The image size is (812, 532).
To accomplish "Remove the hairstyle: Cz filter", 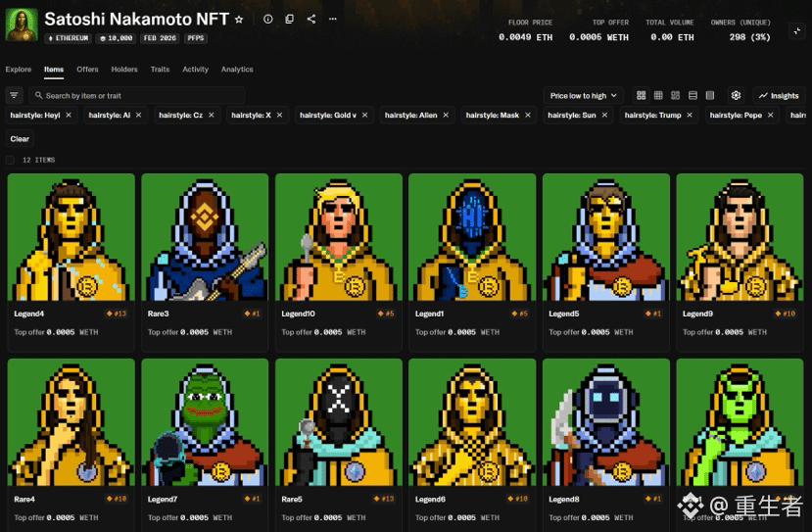I will pos(212,115).
